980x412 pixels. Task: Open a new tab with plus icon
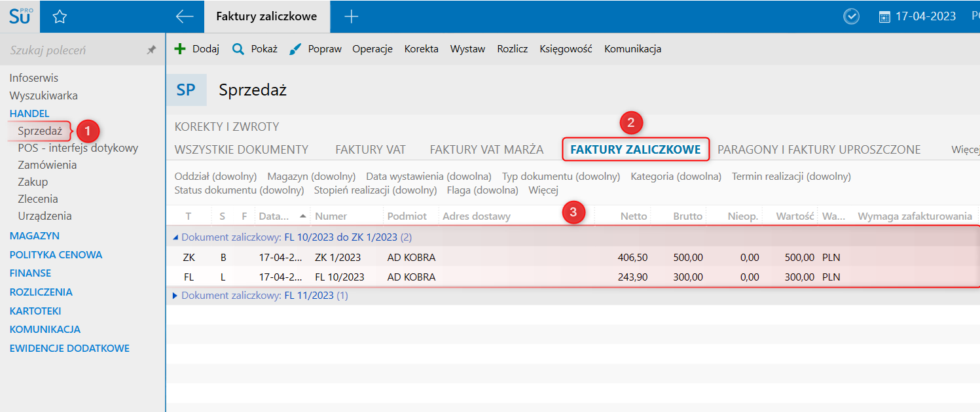[x=352, y=17]
